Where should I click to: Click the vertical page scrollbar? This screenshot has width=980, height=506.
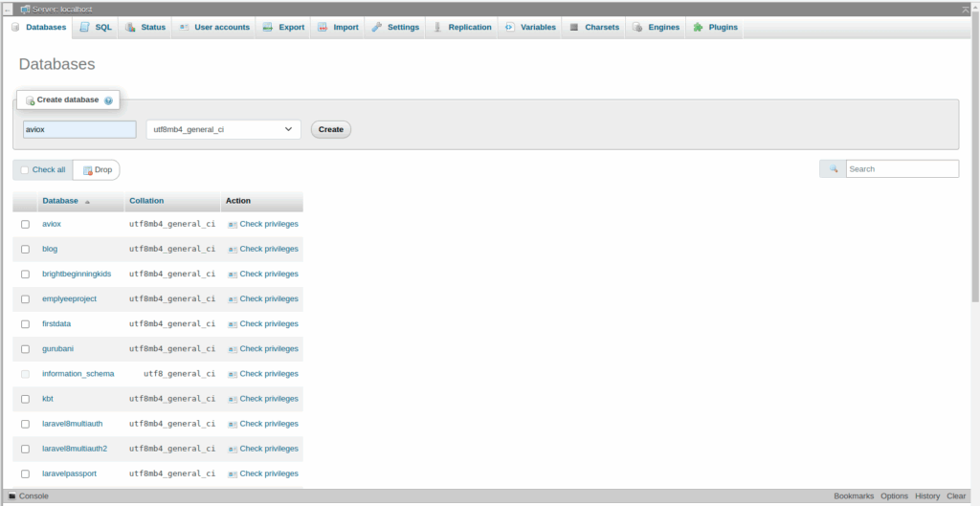[974, 191]
